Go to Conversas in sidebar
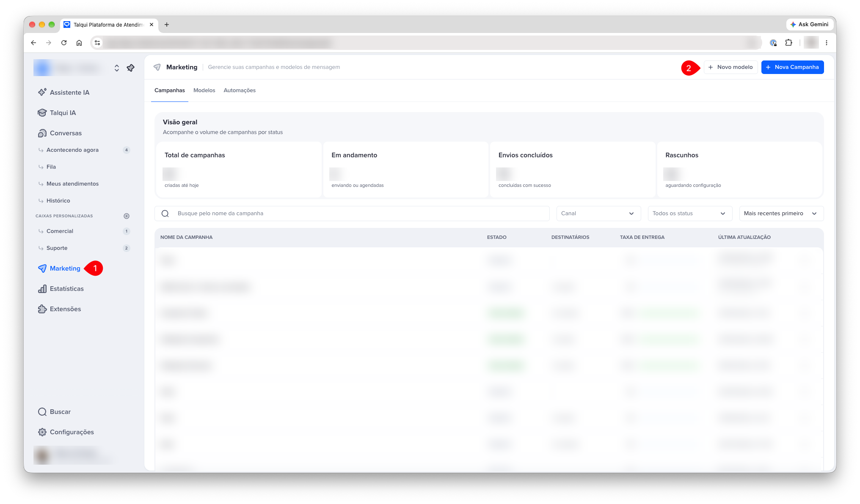The width and height of the screenshot is (860, 504). (x=60, y=133)
